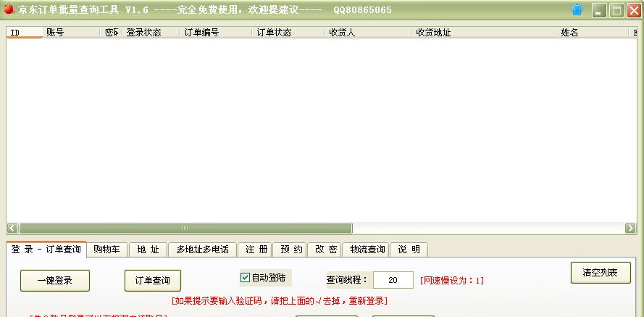This screenshot has height=317, width=644.
Task: Click the blue shirt skin icon
Action: (577, 10)
